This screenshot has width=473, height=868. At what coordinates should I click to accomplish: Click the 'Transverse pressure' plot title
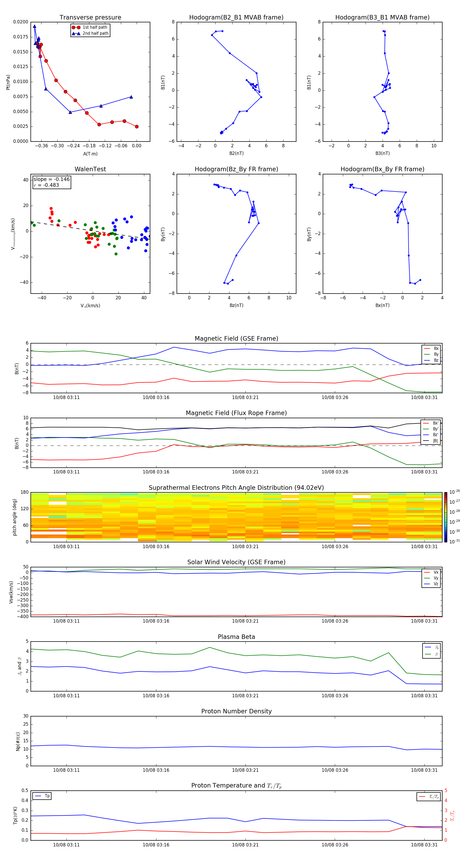tap(90, 18)
